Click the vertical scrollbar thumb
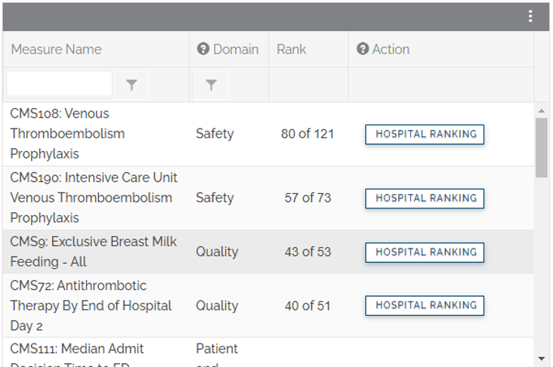Viewport: 553px width, 367px height. (x=541, y=148)
